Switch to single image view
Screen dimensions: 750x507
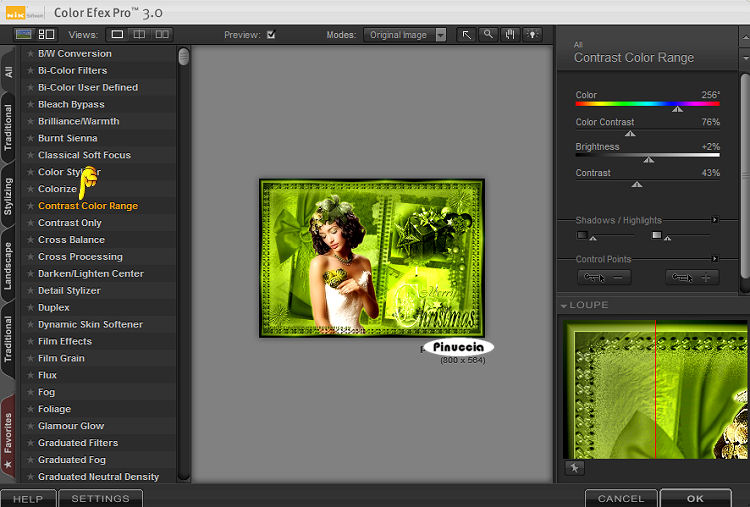[x=117, y=34]
